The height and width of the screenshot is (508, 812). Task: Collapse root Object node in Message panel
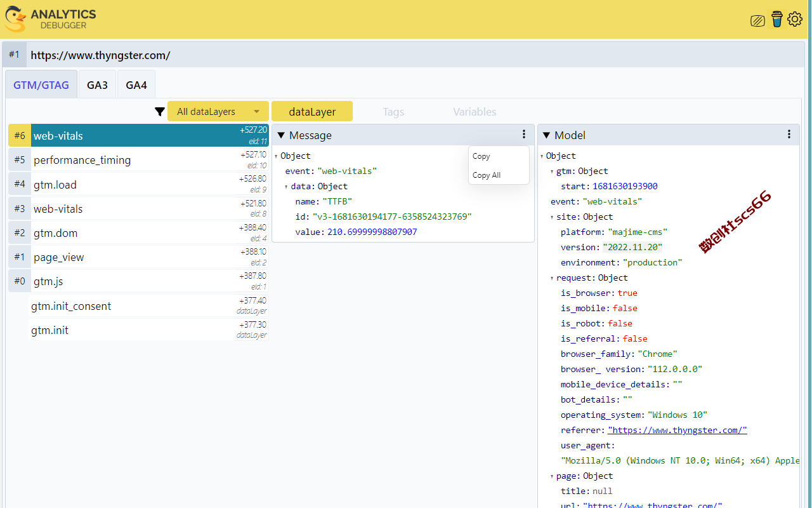coord(276,156)
